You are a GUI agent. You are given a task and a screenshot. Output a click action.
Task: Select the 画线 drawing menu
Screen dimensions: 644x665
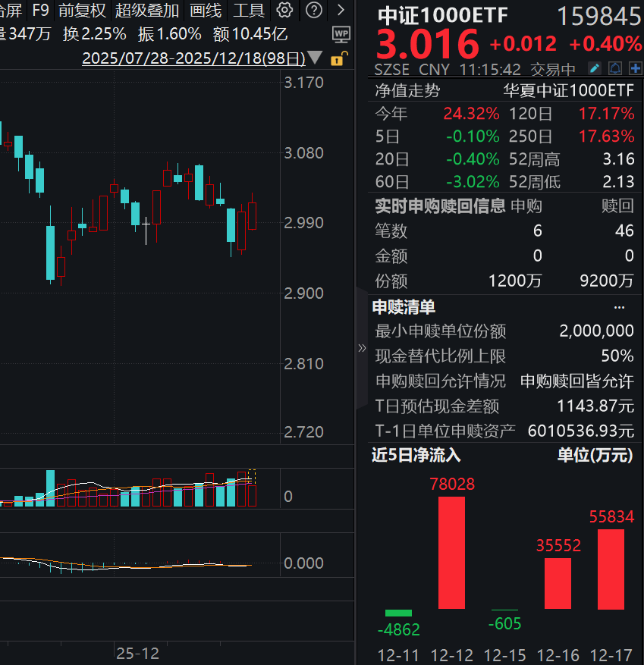(206, 10)
